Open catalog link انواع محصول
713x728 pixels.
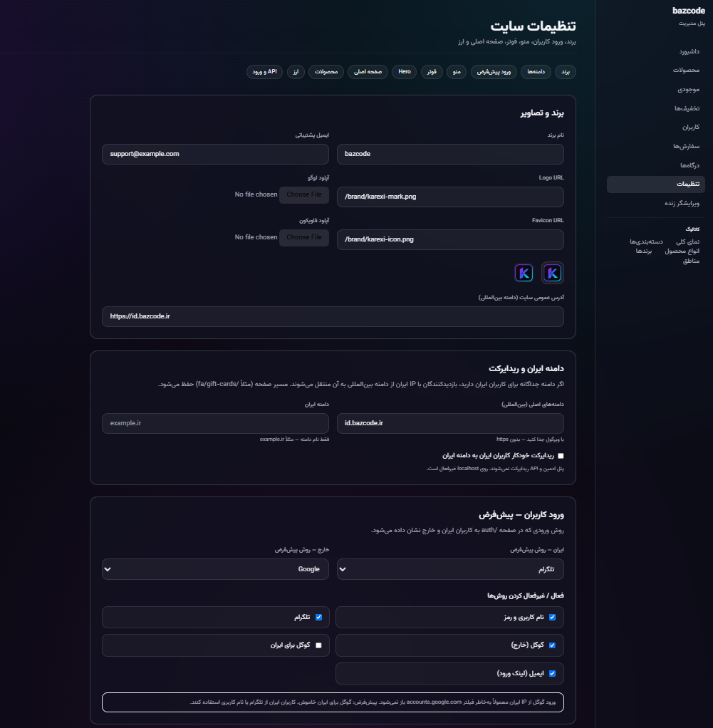pos(682,251)
